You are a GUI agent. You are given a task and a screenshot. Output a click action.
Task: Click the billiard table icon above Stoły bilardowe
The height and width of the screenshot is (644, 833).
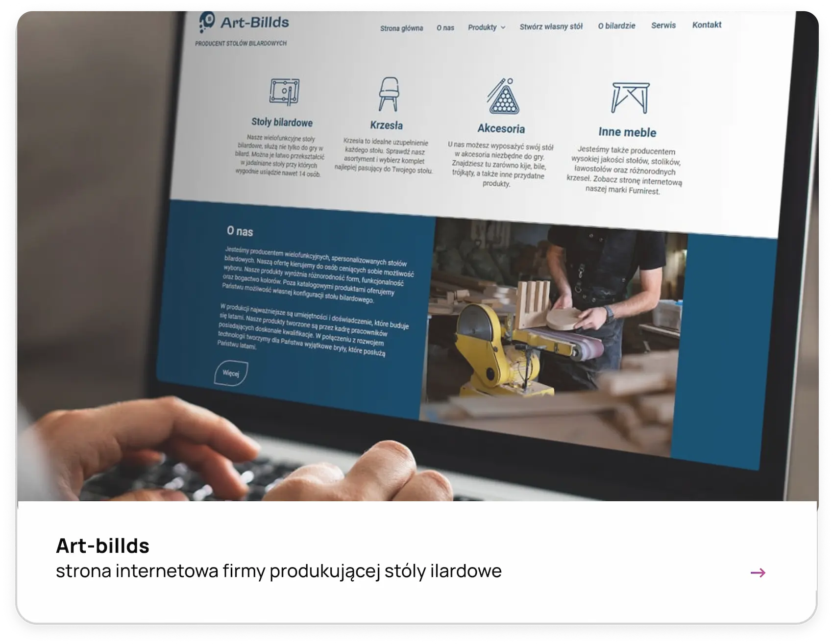[284, 92]
